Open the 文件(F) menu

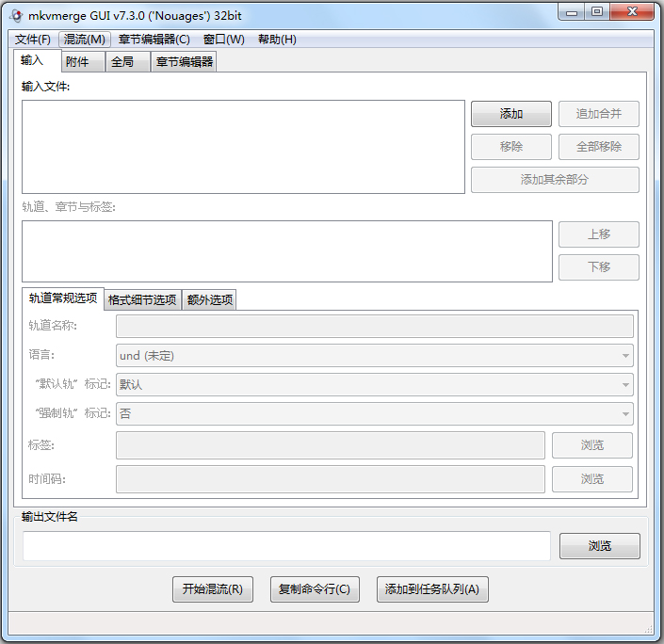[x=33, y=40]
